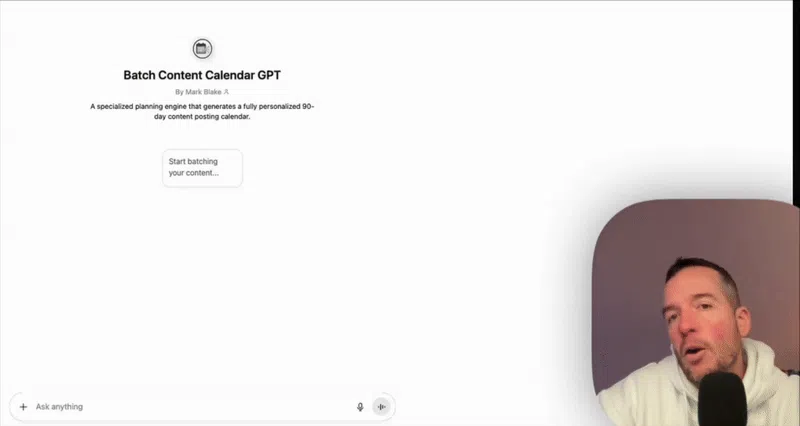Viewport: 800px width, 426px height.
Task: Click 'Start batching' text inside the suggestion card
Action: [x=193, y=161]
